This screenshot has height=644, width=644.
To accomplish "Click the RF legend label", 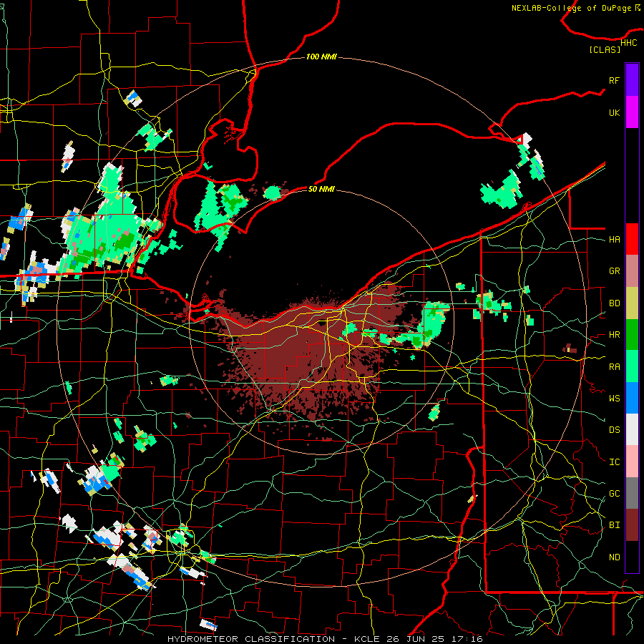I will pos(614,80).
